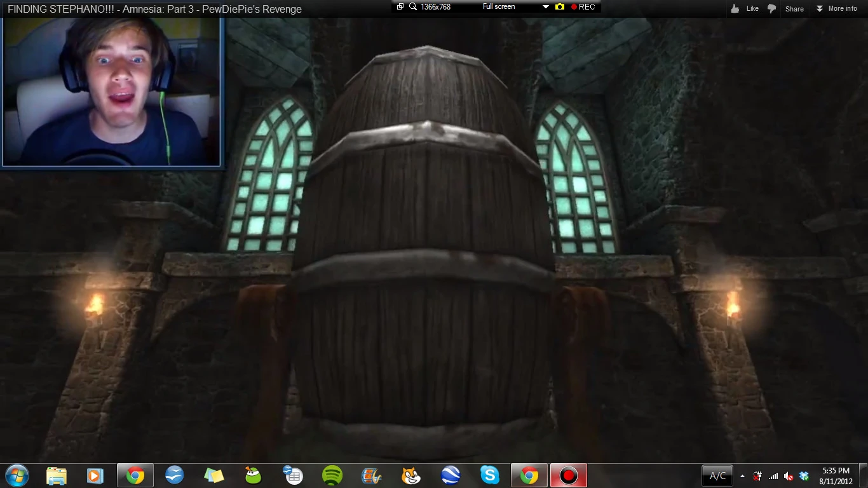The width and height of the screenshot is (868, 488).
Task: Show hidden tray icons with the up arrow
Action: point(742,476)
